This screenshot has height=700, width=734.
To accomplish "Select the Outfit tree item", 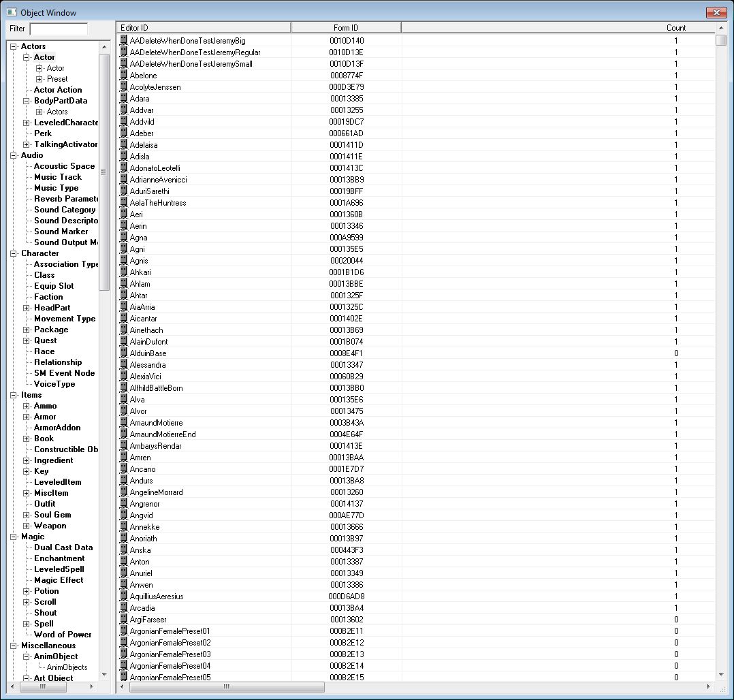I will [x=44, y=504].
